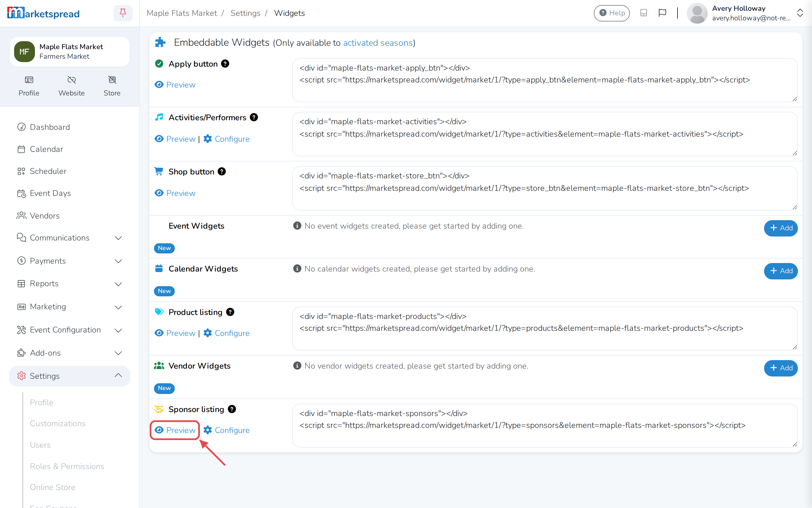Image resolution: width=812 pixels, height=508 pixels.
Task: Click the Marketspread logo
Action: pyautogui.click(x=43, y=13)
